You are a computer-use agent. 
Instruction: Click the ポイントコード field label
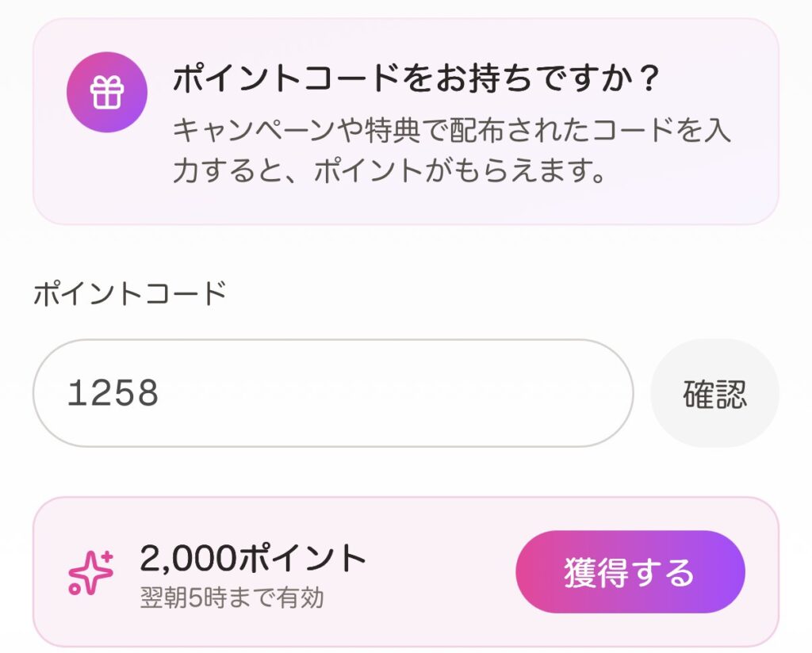click(x=130, y=294)
